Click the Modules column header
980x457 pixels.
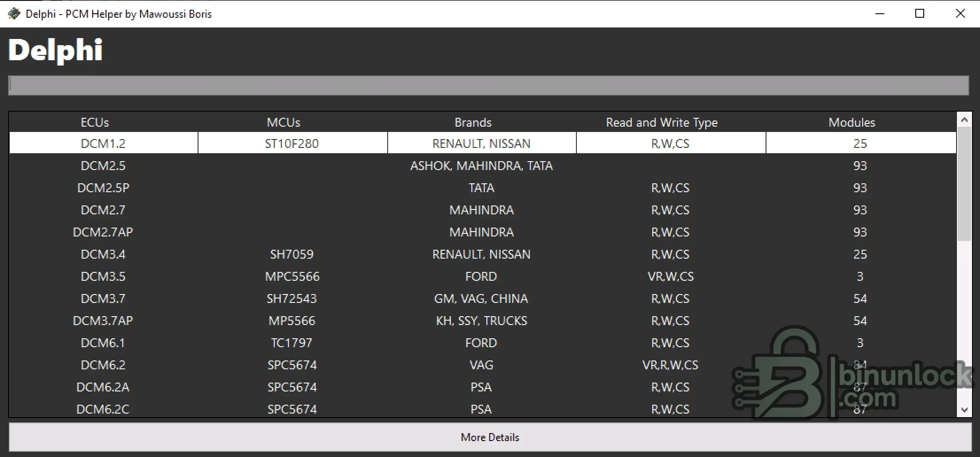852,122
